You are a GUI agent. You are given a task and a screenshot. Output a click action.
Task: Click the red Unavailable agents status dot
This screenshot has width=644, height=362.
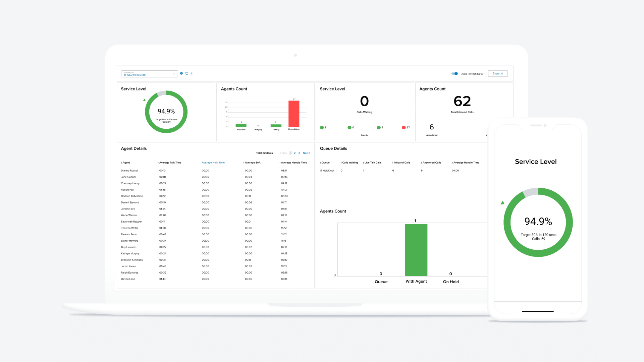click(x=404, y=127)
